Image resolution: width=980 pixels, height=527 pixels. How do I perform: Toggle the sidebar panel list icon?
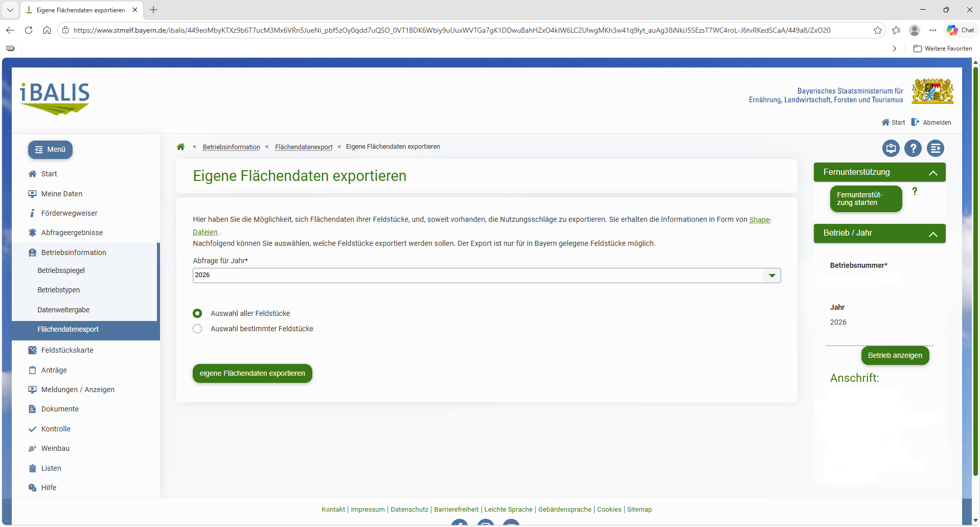pyautogui.click(x=935, y=149)
